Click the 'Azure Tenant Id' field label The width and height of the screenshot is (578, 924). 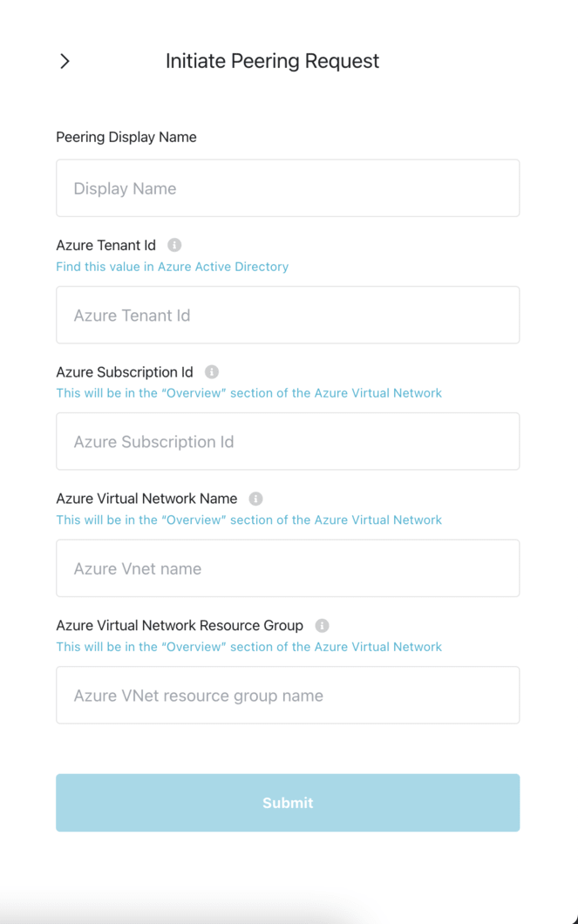pyautogui.click(x=105, y=246)
